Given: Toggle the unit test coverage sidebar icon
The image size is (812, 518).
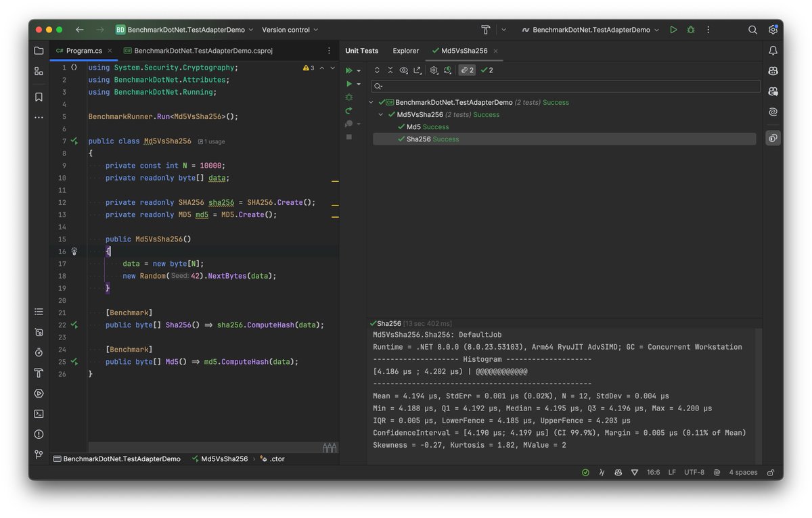Looking at the screenshot, I should coord(773,138).
